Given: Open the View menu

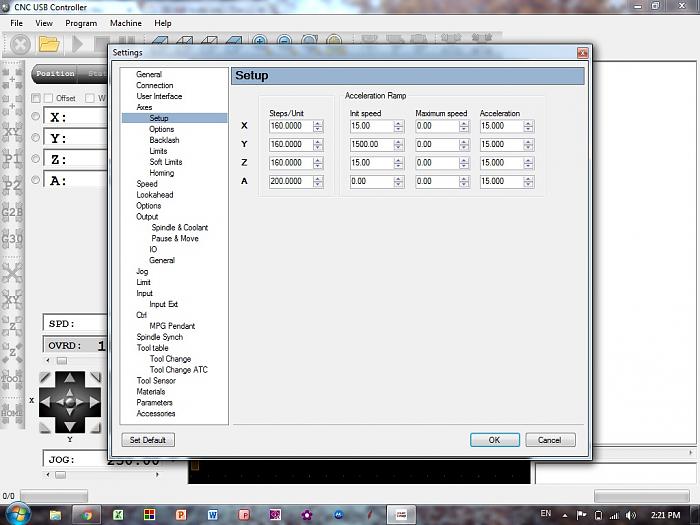Looking at the screenshot, I should click(44, 23).
